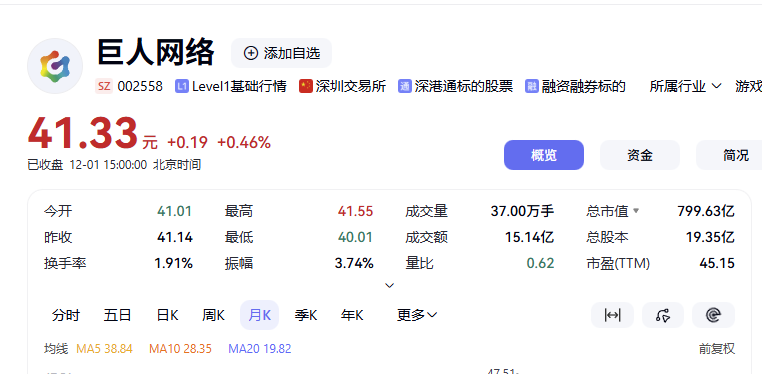Switch to the 资金 tab
The image size is (762, 374).
coord(640,155)
